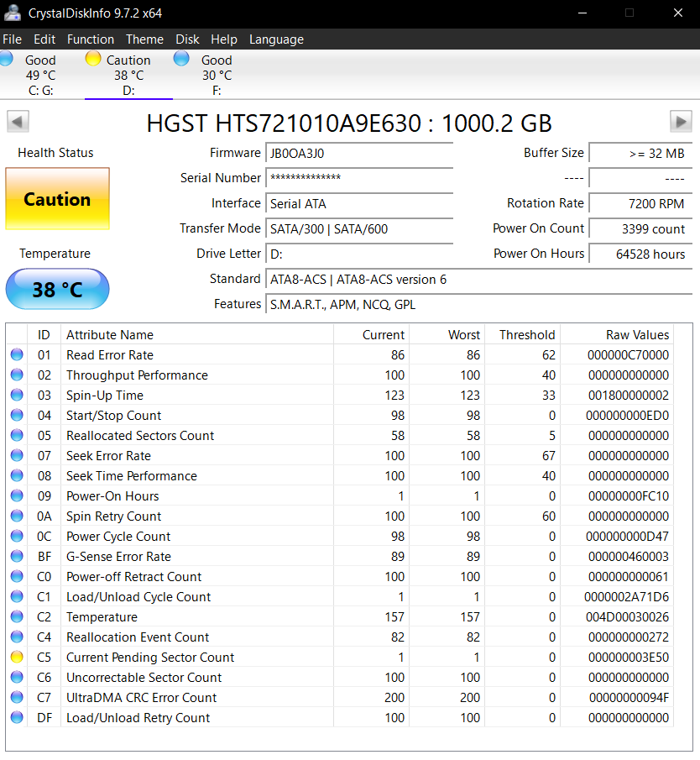Screen dimensions: 700x760
Task: Click the Interface field Serial ATA
Action: tap(359, 203)
